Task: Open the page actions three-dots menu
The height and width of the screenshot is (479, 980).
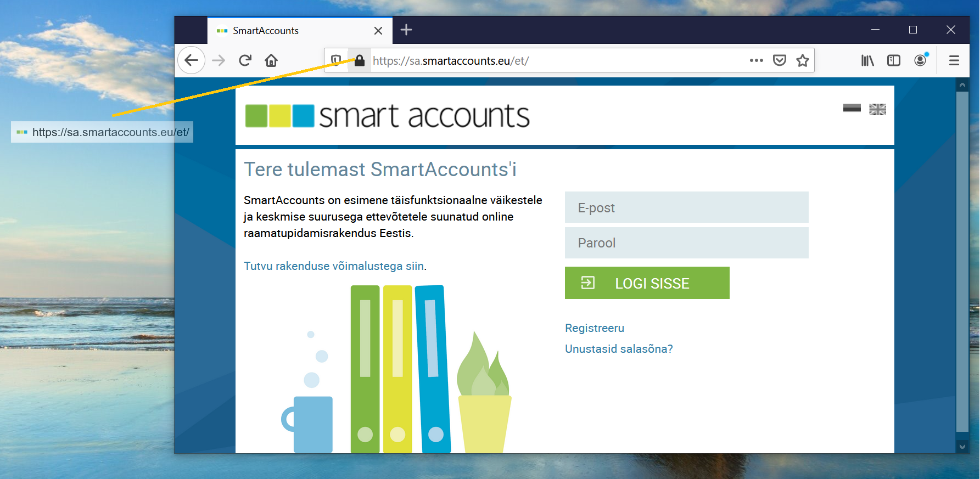Action: coord(757,60)
